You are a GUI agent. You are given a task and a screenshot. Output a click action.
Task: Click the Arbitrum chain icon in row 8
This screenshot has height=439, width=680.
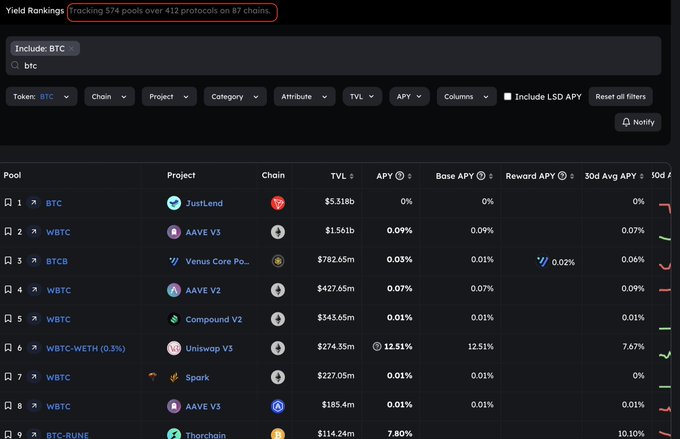tap(278, 406)
